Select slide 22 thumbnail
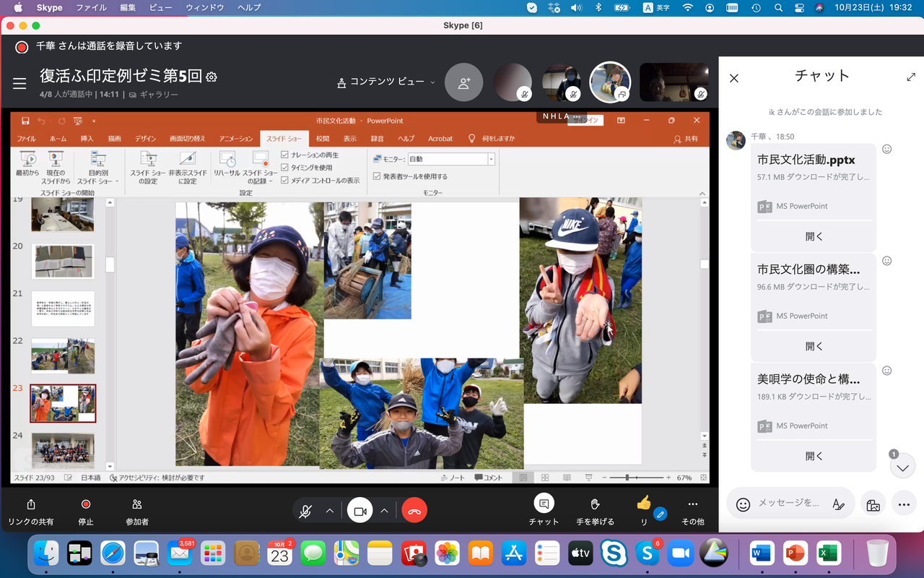This screenshot has width=924, height=578. click(63, 355)
